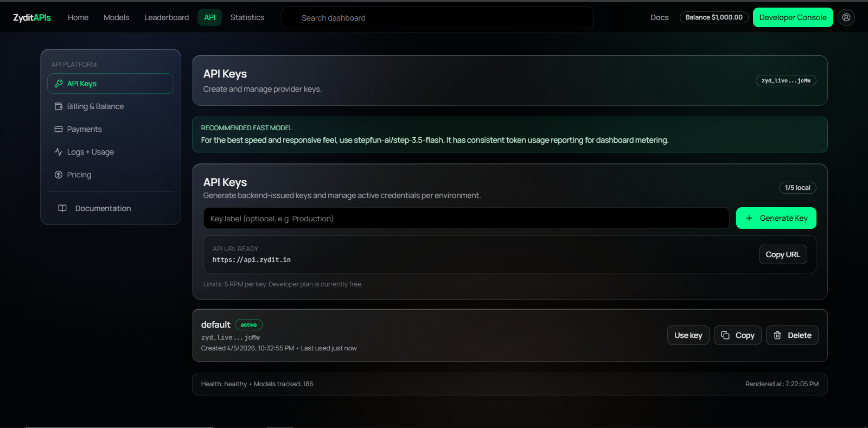868x428 pixels.
Task: Open Pricing in the sidebar
Action: coord(111,175)
